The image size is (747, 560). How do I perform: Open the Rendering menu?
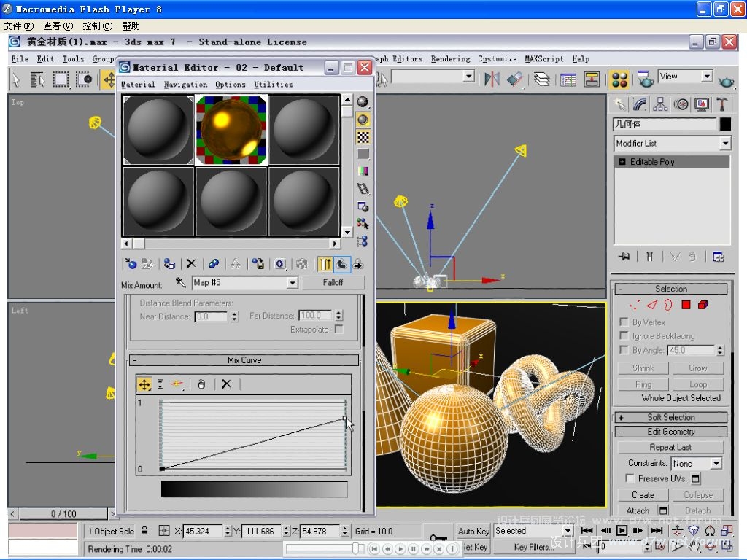pos(450,59)
